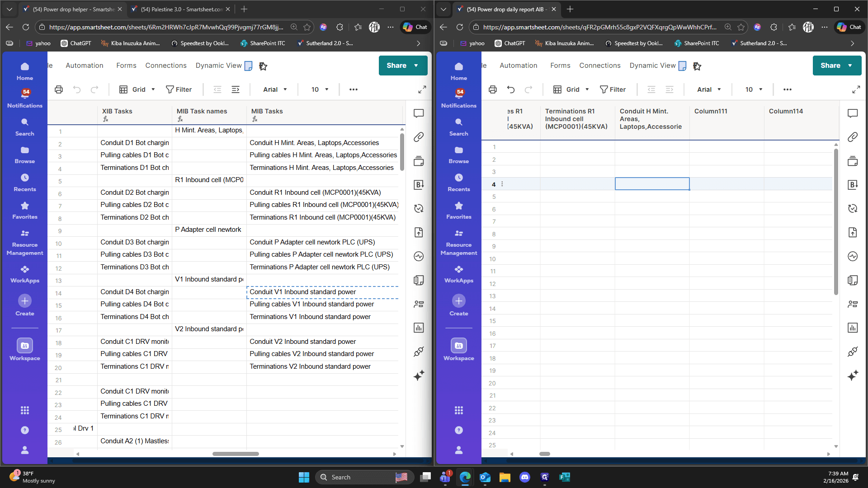Open Publish icon in left window right rail
868x488 pixels.
coord(419,232)
